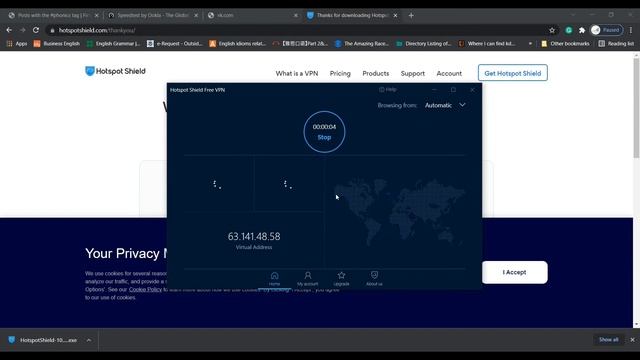Reload the current page
The height and width of the screenshot is (360, 640).
36,30
